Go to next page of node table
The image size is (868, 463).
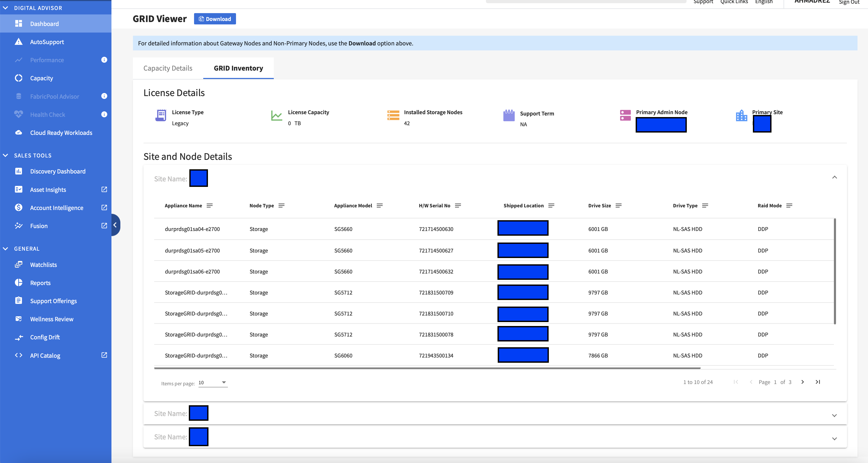click(803, 382)
